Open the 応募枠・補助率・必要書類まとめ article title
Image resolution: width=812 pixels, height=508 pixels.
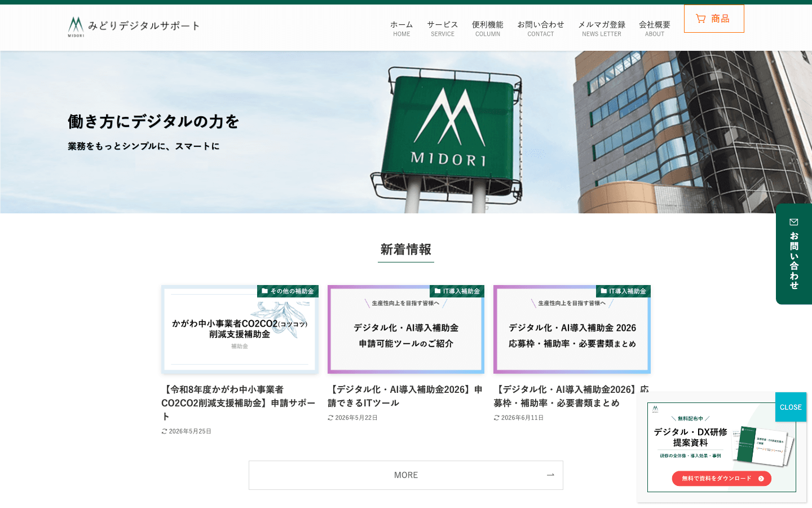(x=571, y=396)
